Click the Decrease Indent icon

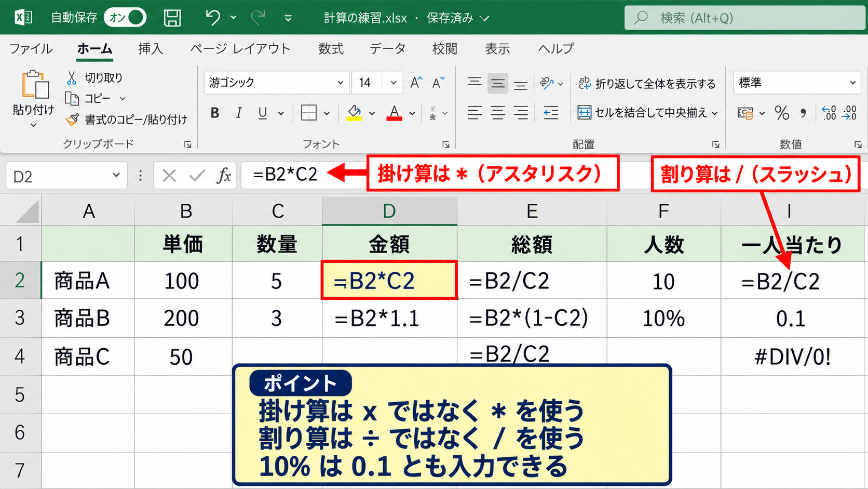(x=551, y=113)
